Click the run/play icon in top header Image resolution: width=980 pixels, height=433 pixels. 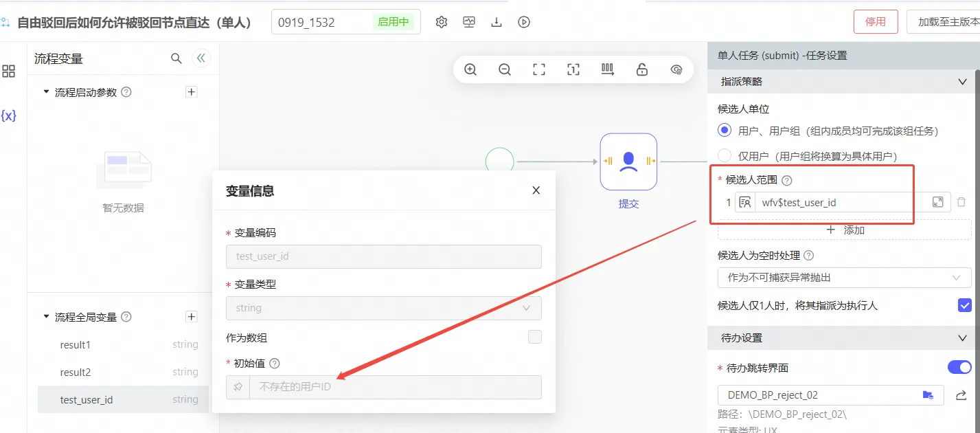pyautogui.click(x=524, y=22)
